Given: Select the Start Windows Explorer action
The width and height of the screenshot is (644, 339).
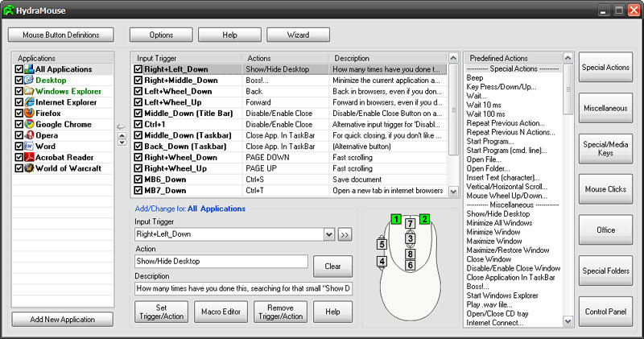Looking at the screenshot, I should pyautogui.click(x=502, y=296).
